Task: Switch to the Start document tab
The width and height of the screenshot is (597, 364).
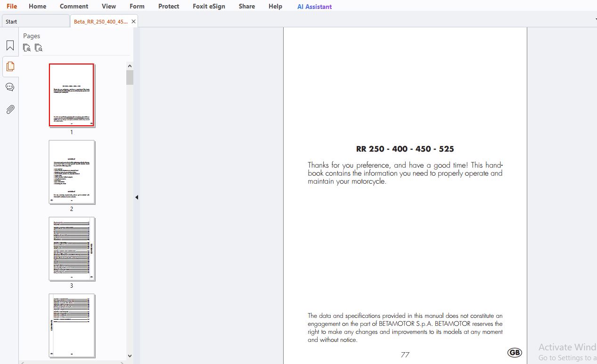Action: [x=35, y=21]
